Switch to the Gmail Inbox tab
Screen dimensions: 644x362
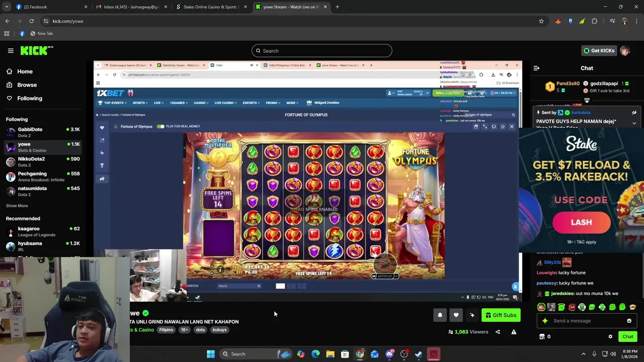point(131,7)
